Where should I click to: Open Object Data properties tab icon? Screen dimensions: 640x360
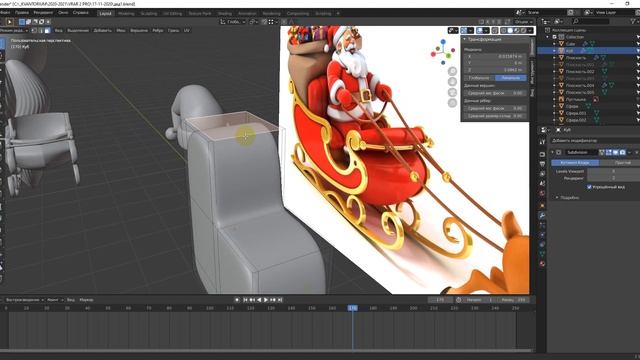tap(542, 254)
